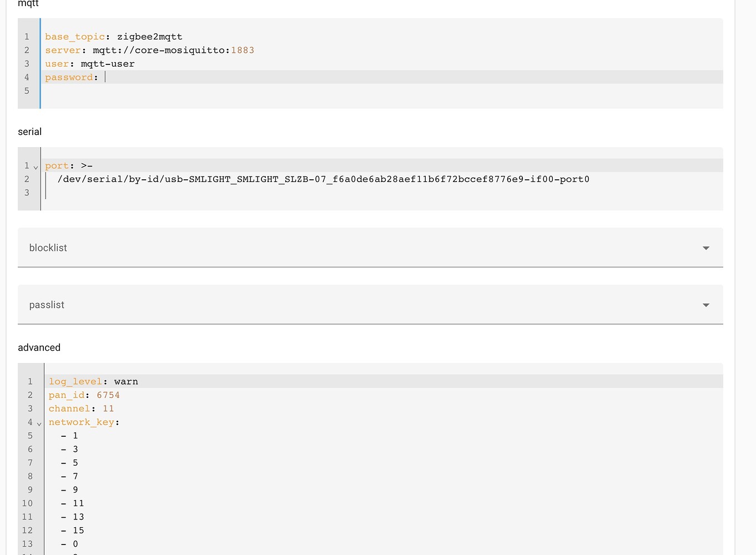Click the serial port device path text
Image resolution: width=756 pixels, height=555 pixels.
point(323,179)
